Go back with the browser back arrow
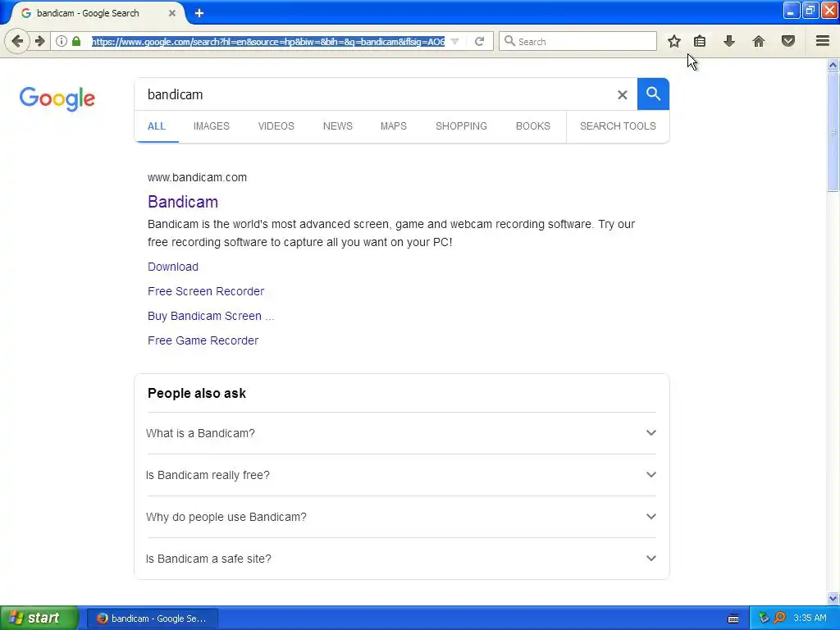 17,41
